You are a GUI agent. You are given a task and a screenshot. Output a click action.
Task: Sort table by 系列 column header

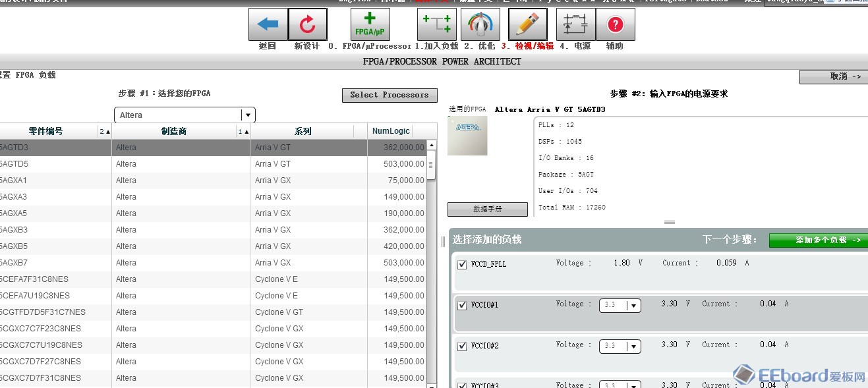click(303, 131)
